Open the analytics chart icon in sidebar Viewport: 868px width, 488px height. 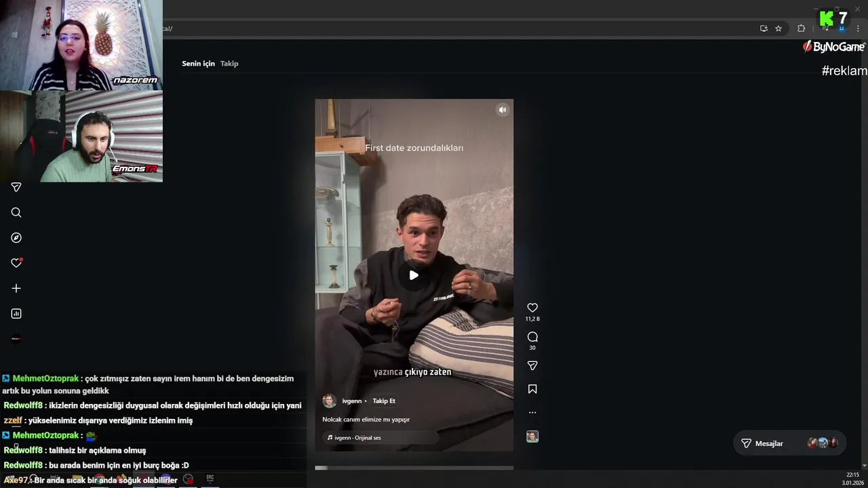(16, 314)
